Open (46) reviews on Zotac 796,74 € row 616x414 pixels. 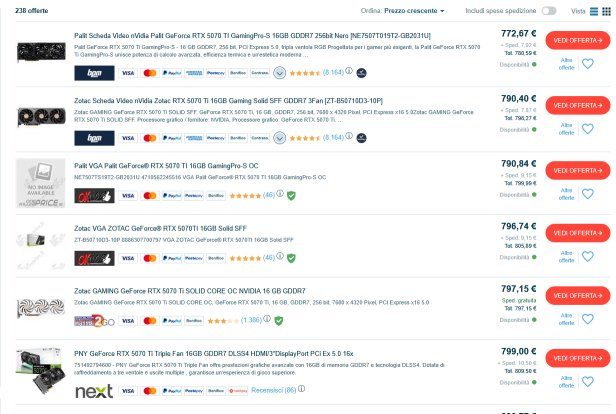click(x=269, y=258)
